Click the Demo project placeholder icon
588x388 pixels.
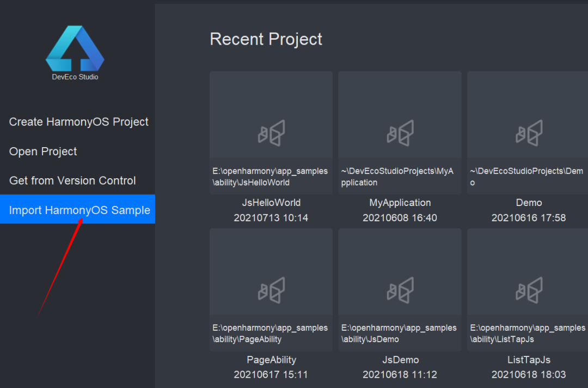pos(529,134)
